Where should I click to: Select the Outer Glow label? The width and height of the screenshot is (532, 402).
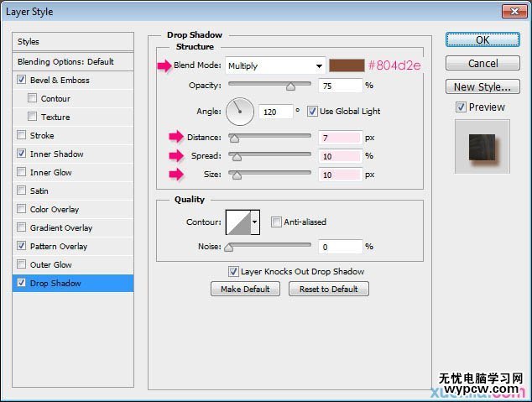click(x=51, y=264)
